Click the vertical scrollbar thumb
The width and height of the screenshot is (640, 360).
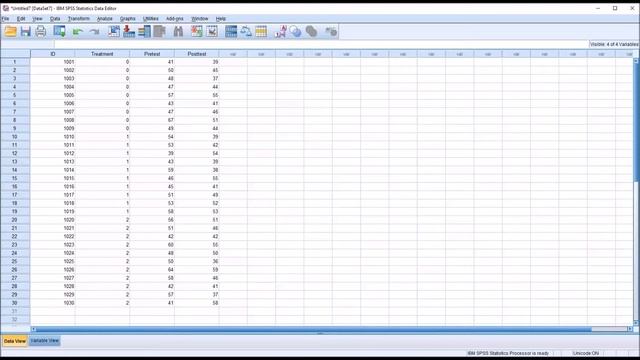click(636, 122)
